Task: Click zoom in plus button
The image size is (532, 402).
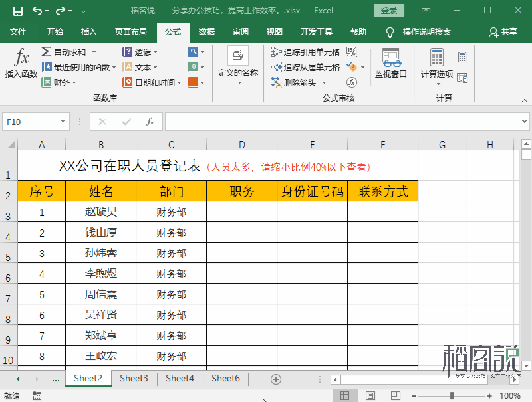Action: pos(489,395)
